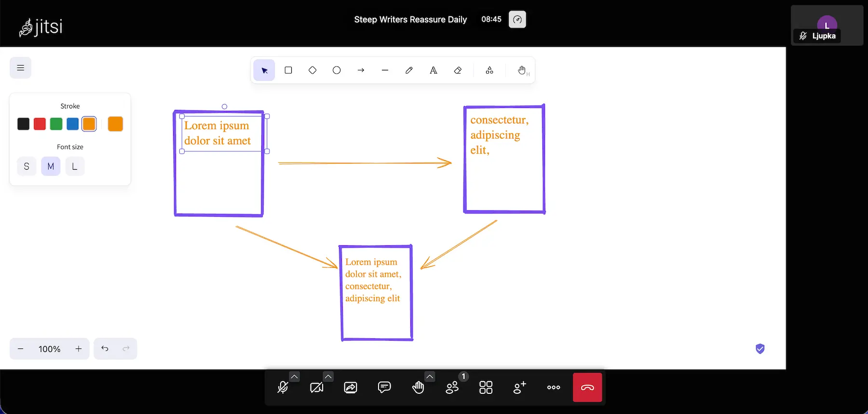The image size is (868, 414).
Task: Pick the blue stroke color
Action: tap(72, 124)
